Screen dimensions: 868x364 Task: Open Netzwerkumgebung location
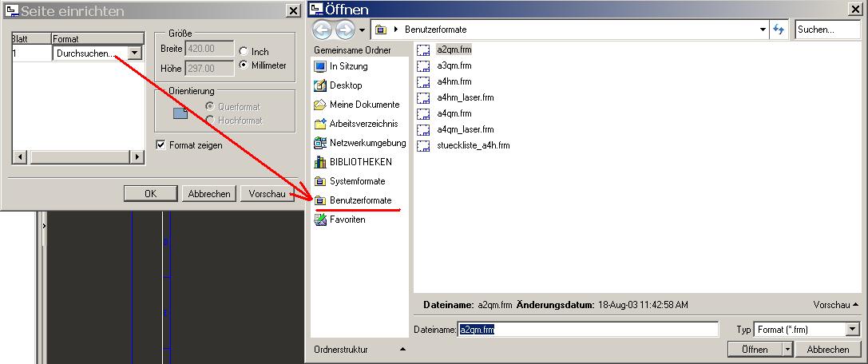[360, 143]
